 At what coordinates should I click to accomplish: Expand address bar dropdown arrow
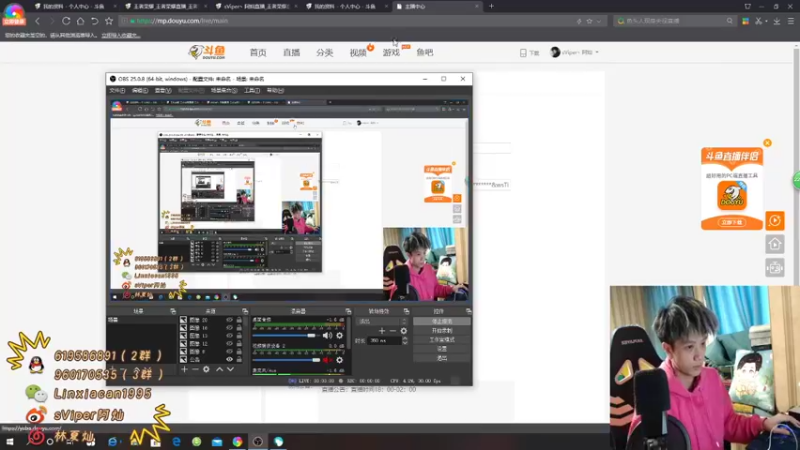pyautogui.click(x=598, y=21)
